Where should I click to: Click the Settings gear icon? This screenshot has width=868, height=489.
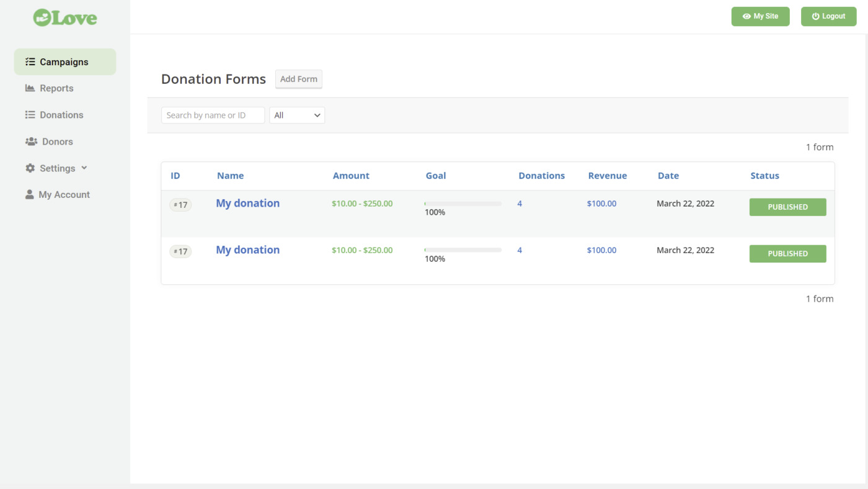29,168
